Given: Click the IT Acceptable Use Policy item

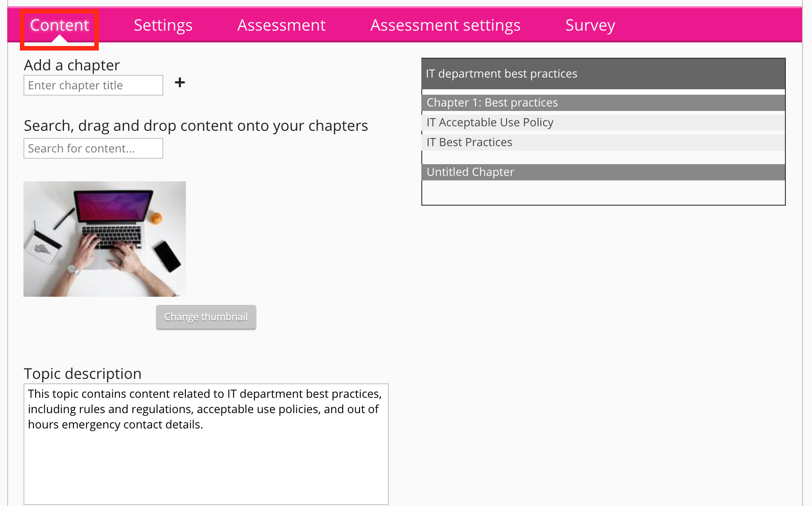Looking at the screenshot, I should 603,122.
